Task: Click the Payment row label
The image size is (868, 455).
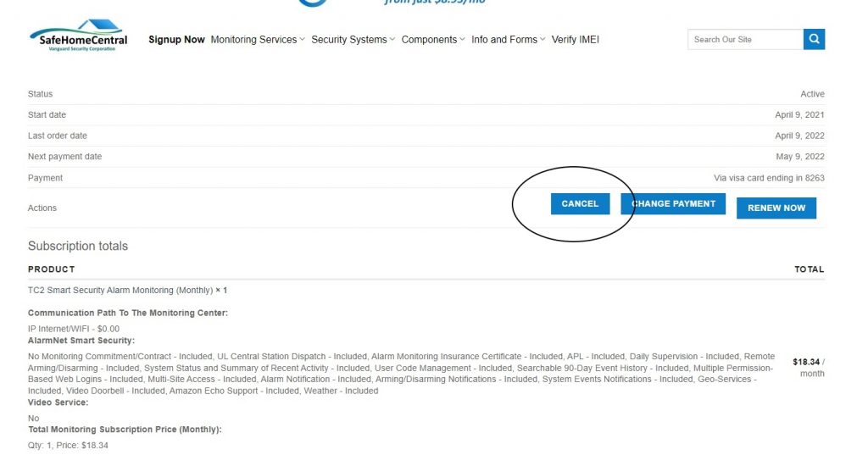Action: 46,178
